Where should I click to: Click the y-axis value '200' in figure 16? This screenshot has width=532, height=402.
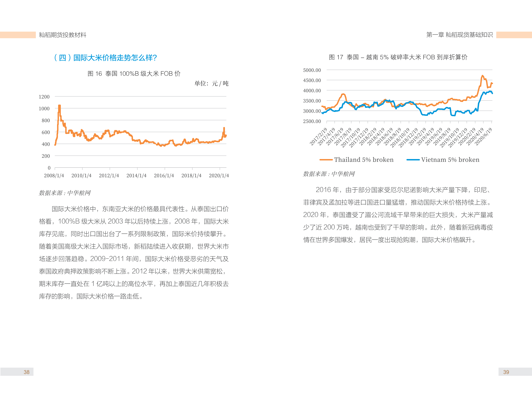pos(46,156)
